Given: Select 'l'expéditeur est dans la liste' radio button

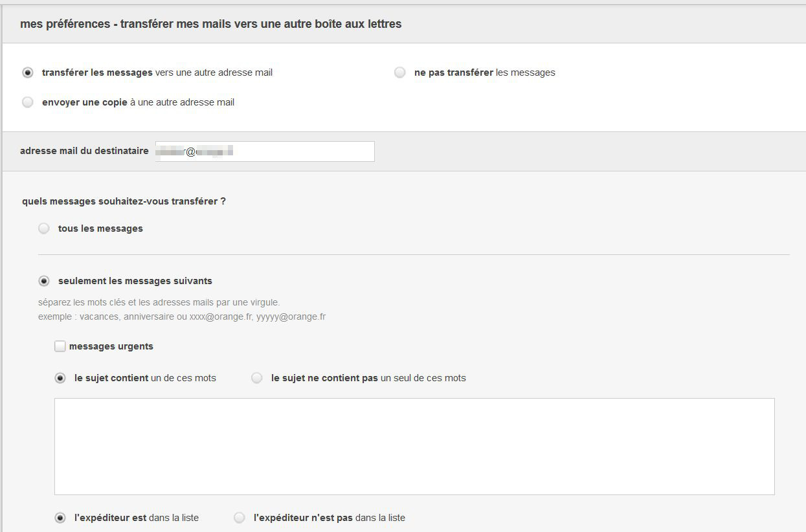Looking at the screenshot, I should click(x=60, y=518).
